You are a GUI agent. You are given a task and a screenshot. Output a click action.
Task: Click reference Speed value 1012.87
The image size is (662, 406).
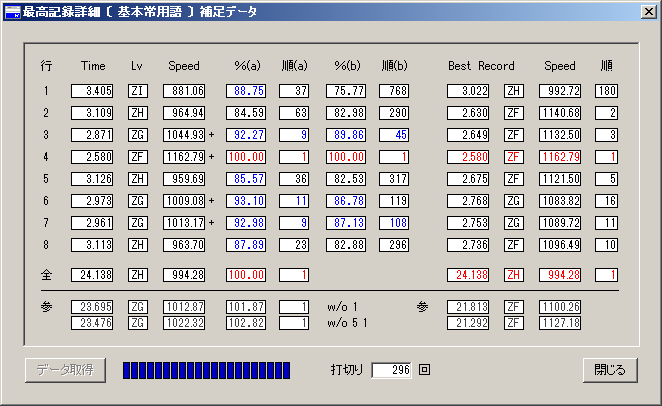click(x=184, y=307)
